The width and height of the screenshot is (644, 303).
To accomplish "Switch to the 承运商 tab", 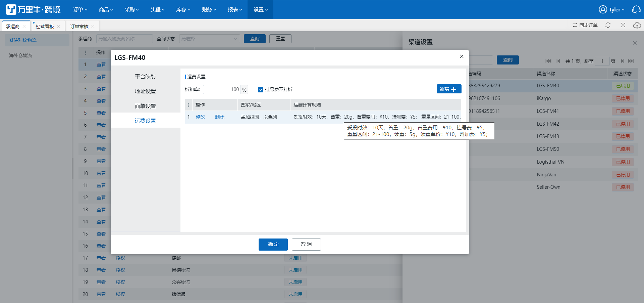I will pyautogui.click(x=13, y=27).
